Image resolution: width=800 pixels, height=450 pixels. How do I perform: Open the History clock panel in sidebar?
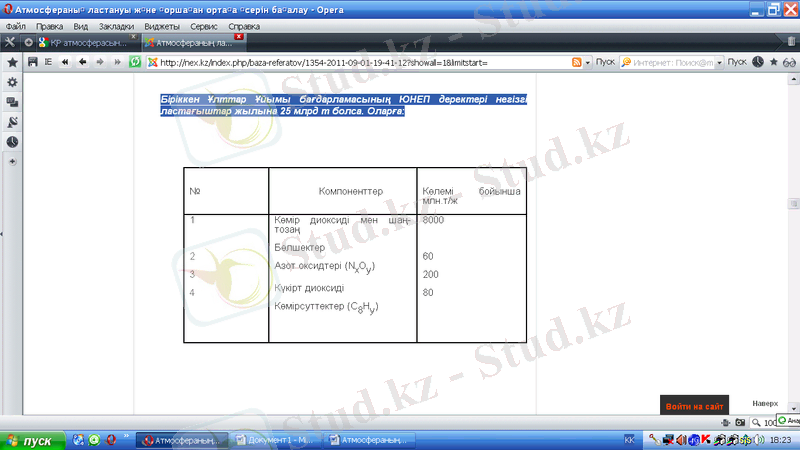pyautogui.click(x=12, y=142)
